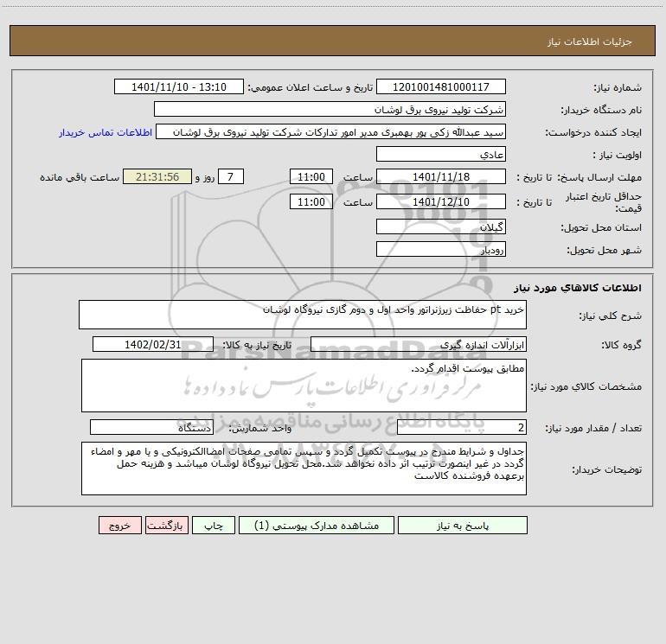Click the general description field خرید pt حفاظت

coord(303,315)
